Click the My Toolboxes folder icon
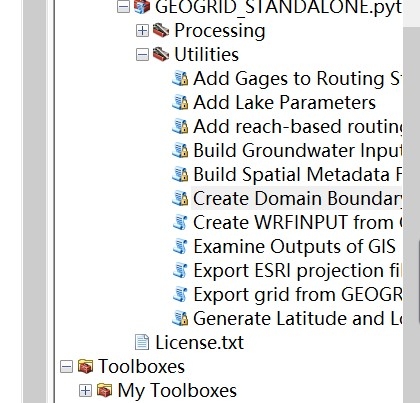Screen dimensions: 420x403 [105, 390]
